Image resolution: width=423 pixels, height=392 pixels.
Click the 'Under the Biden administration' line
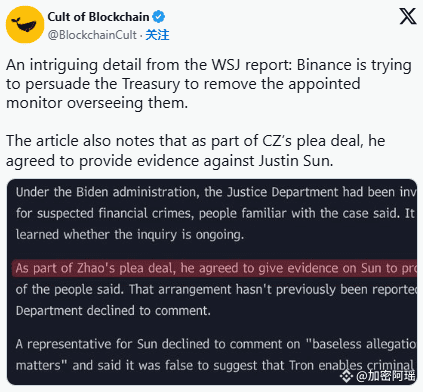216,192
